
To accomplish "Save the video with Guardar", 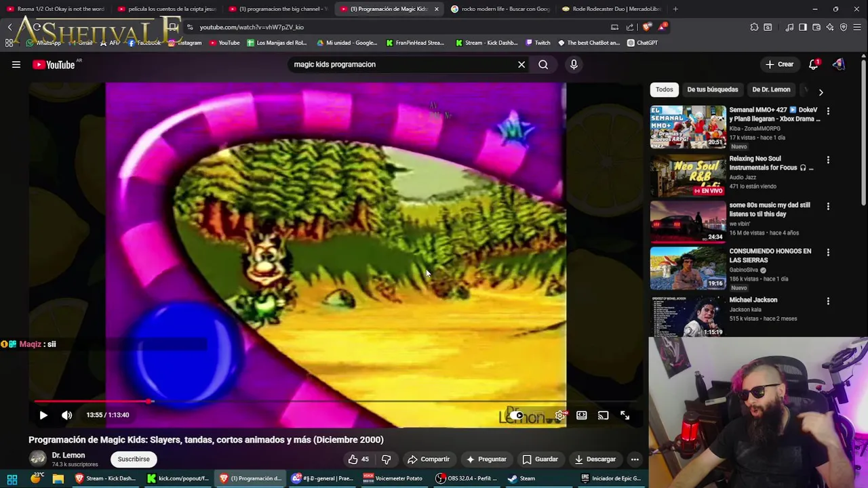I will click(540, 459).
